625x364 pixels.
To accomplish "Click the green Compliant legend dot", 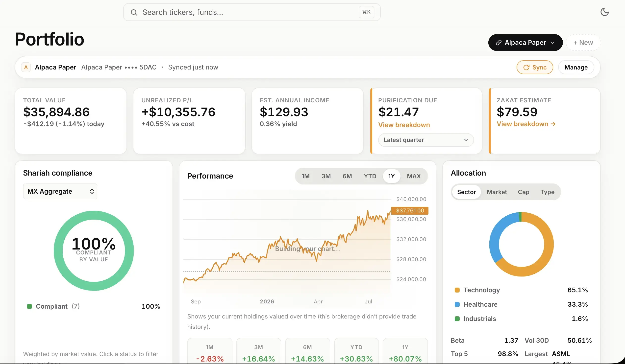I will tap(29, 306).
